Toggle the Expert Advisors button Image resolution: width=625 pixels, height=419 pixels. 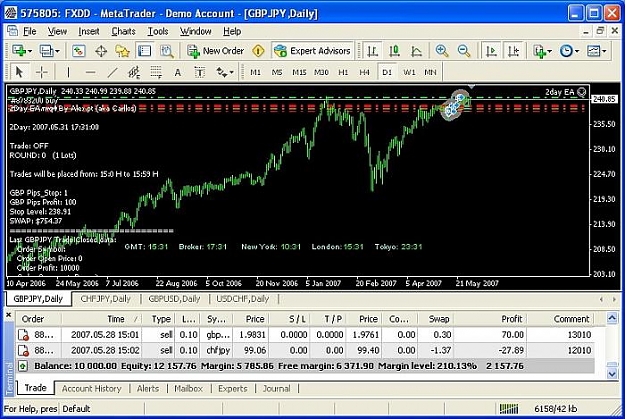[312, 51]
